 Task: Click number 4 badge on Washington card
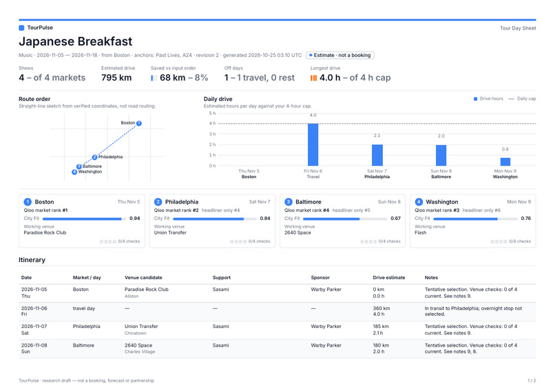pos(419,202)
